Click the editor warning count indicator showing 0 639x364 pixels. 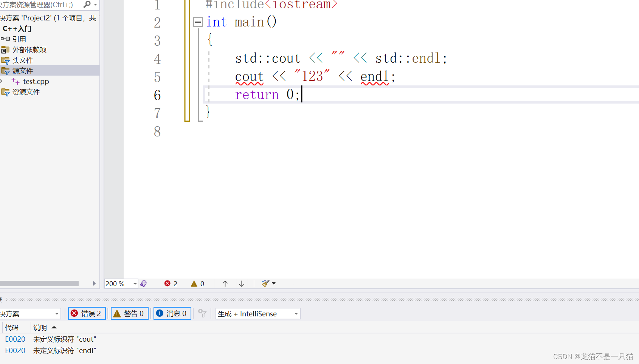pyautogui.click(x=198, y=283)
